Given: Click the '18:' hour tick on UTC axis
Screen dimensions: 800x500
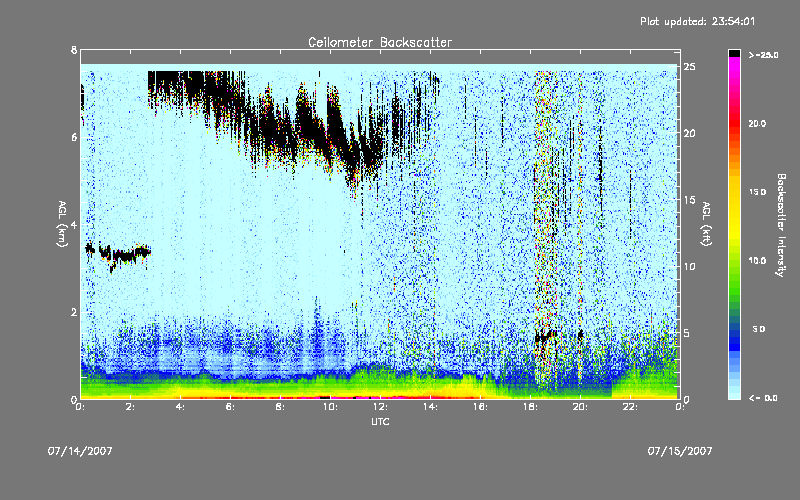Looking at the screenshot, I should (x=530, y=407).
